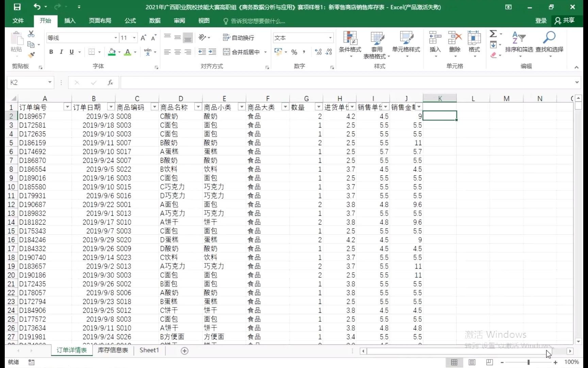Toggle Merge and Center (合并后居中)
Viewport: 588px width, 368px height.
point(241,52)
